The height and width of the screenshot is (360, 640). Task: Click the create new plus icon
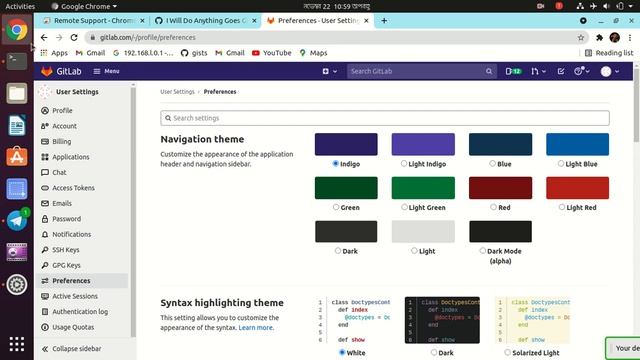click(325, 71)
